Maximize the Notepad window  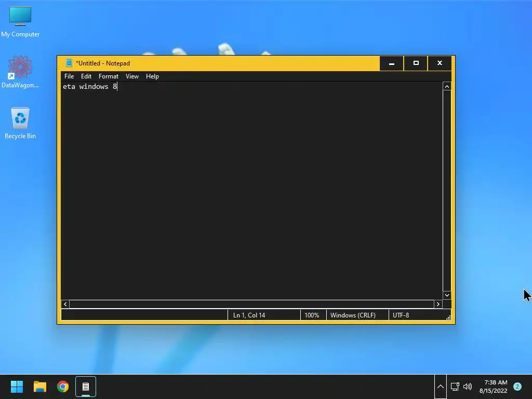[x=416, y=63]
